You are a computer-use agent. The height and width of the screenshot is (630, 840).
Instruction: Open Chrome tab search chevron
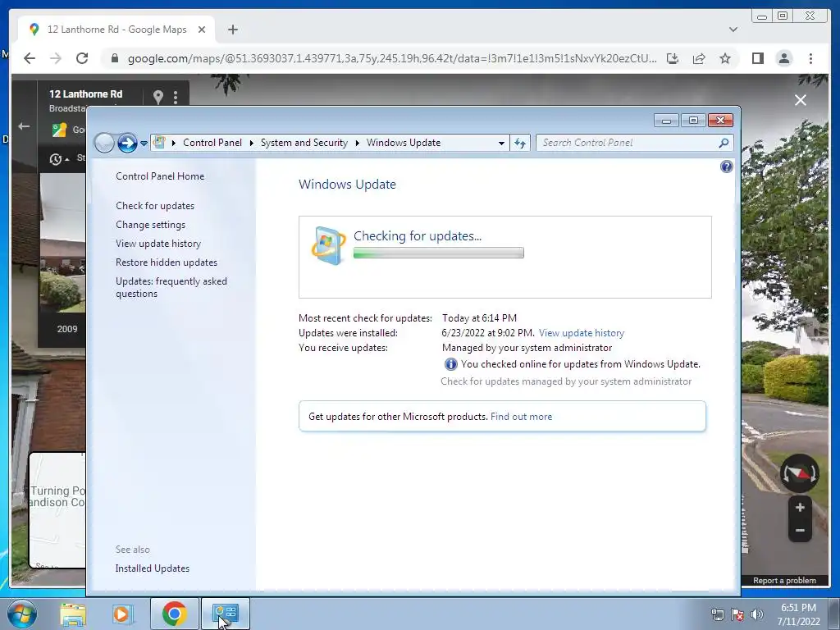(x=733, y=30)
